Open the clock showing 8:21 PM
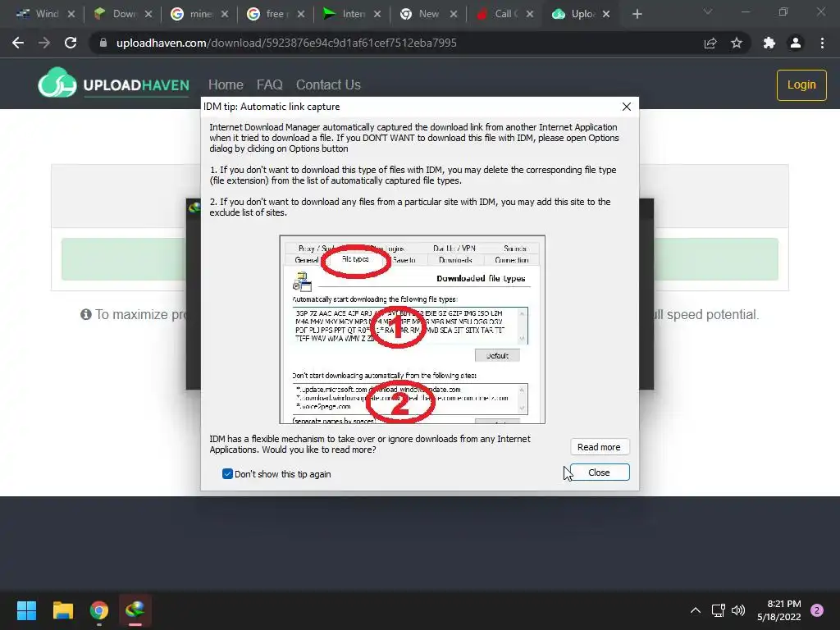The height and width of the screenshot is (630, 840). (779, 610)
